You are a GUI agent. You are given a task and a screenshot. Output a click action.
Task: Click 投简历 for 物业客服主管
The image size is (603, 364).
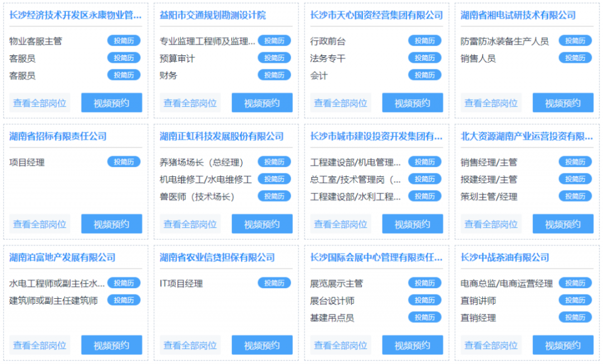[x=124, y=41]
